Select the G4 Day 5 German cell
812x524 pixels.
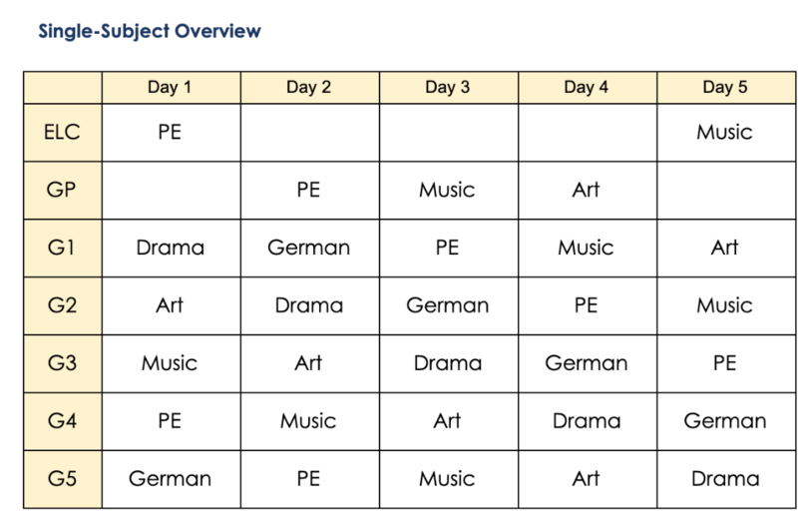(x=726, y=421)
